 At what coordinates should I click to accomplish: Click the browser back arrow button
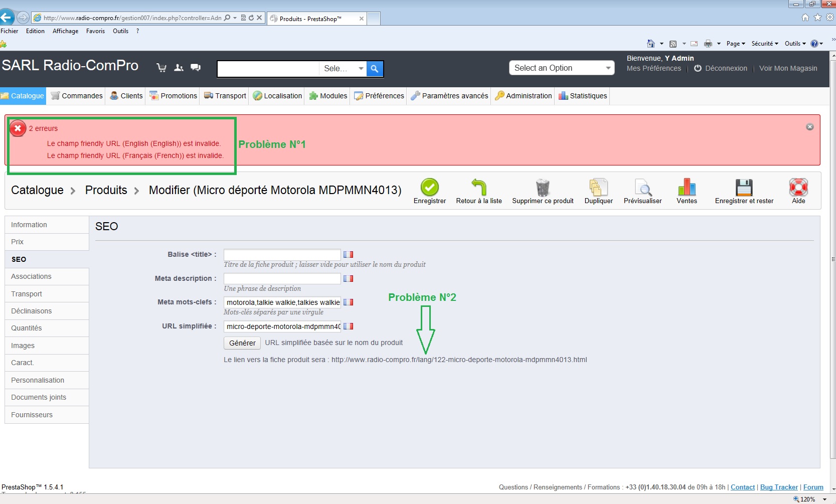click(7, 18)
